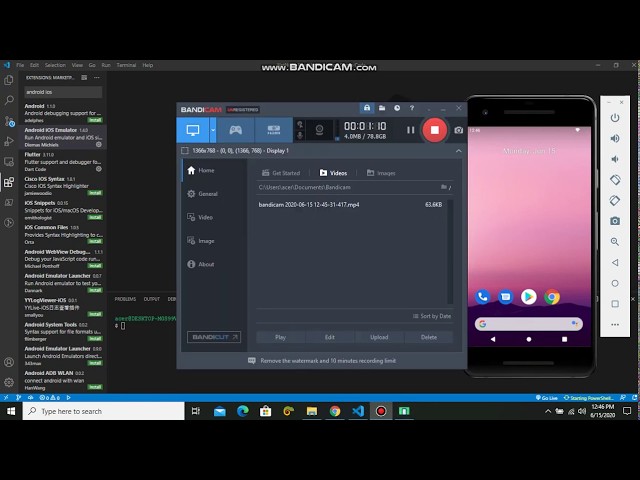Install the Cisco IOS Syntax extension
Screen dimensions: 640x480
coord(95,193)
